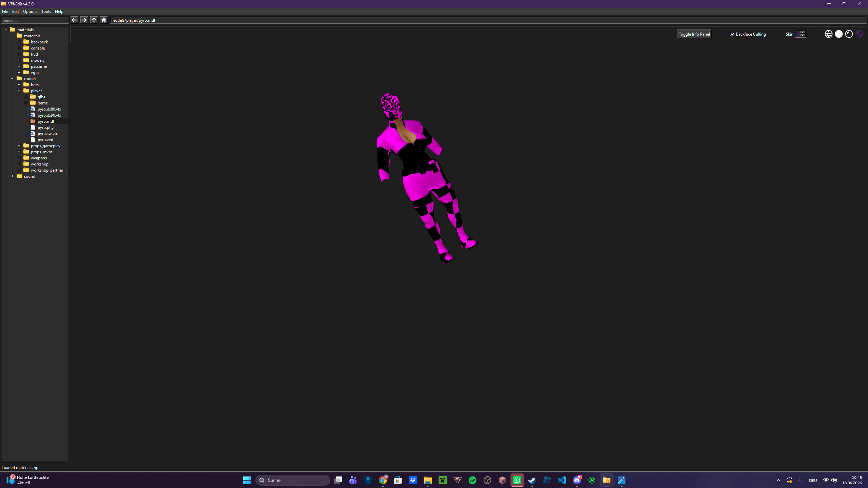Image resolution: width=868 pixels, height=488 pixels.
Task: Select the solid white unshaded sphere mode
Action: (838, 34)
